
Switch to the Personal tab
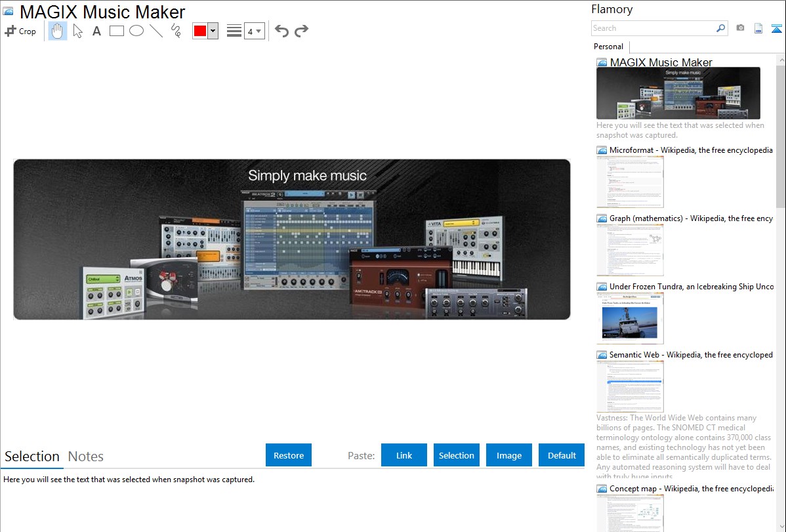click(609, 47)
